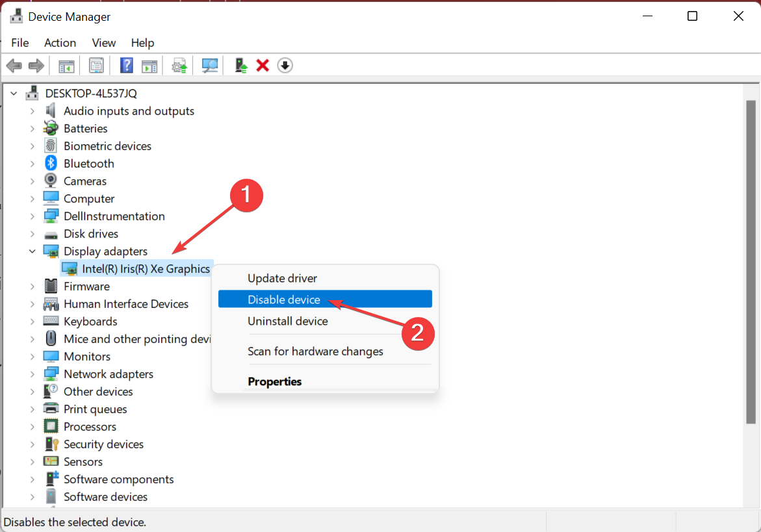Open the Action menu
The image size is (761, 532).
pyautogui.click(x=60, y=43)
